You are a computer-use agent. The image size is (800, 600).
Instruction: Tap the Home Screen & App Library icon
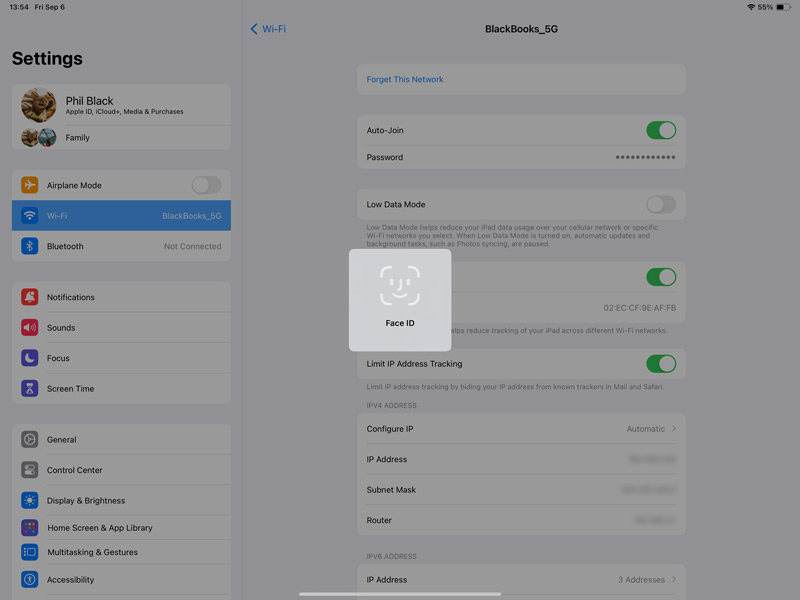[30, 528]
